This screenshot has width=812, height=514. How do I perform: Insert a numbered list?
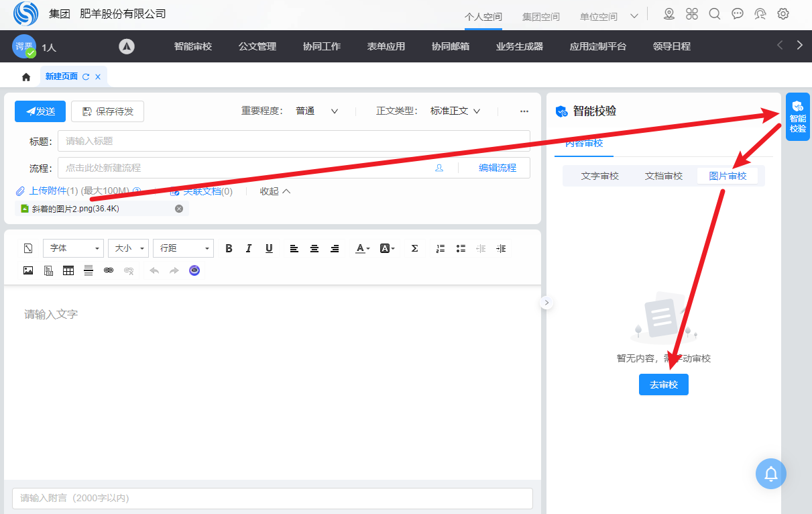pyautogui.click(x=441, y=248)
